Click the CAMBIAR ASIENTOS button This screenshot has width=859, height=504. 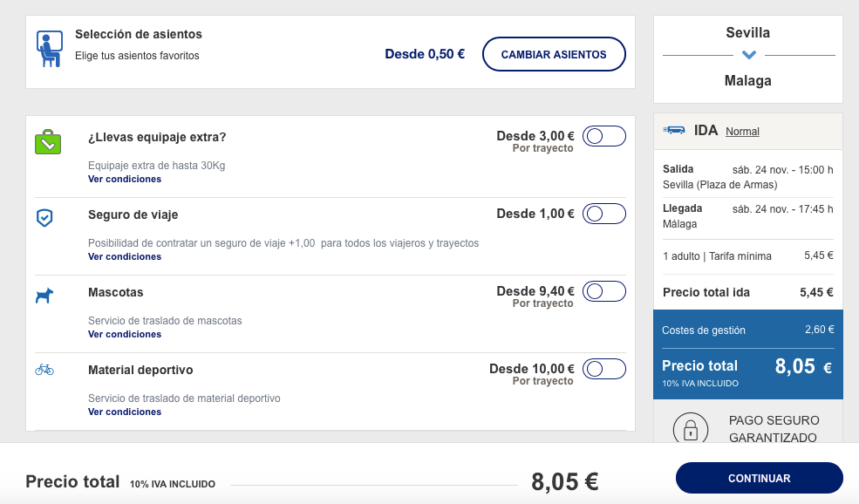(554, 54)
